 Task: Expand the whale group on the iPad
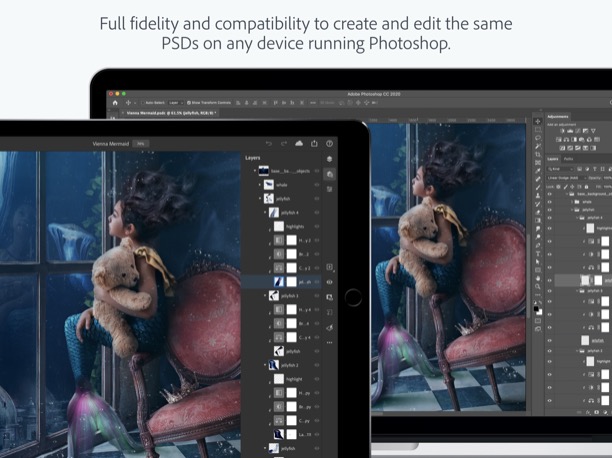coord(260,185)
